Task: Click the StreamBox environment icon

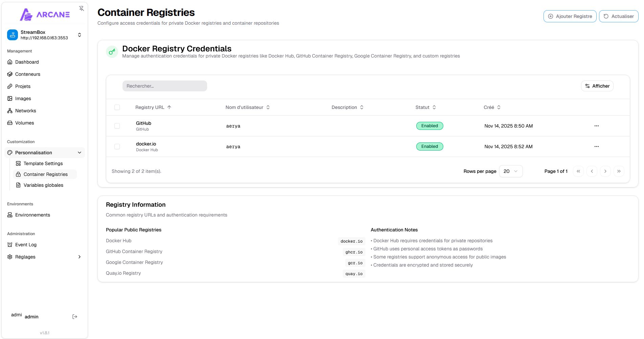Action: (13, 35)
